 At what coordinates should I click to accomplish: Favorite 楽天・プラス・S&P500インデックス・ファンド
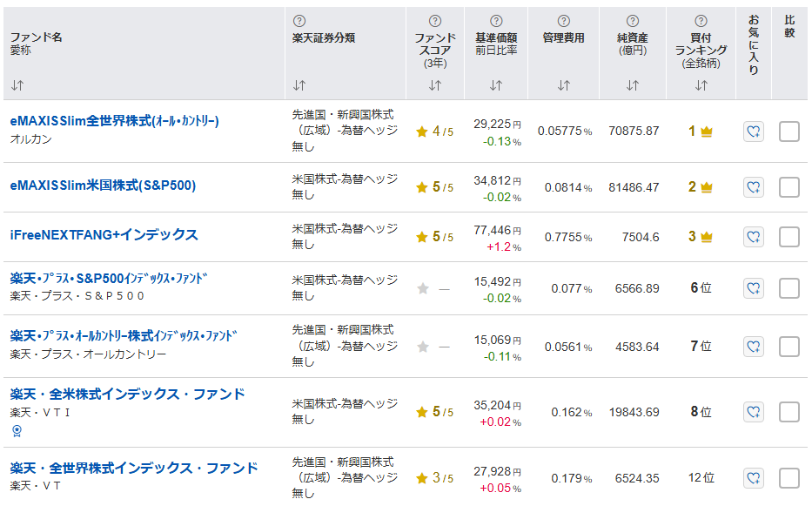pyautogui.click(x=754, y=288)
